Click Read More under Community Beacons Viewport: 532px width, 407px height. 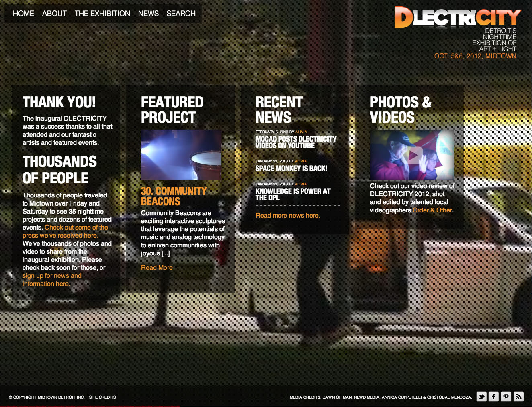pyautogui.click(x=157, y=268)
